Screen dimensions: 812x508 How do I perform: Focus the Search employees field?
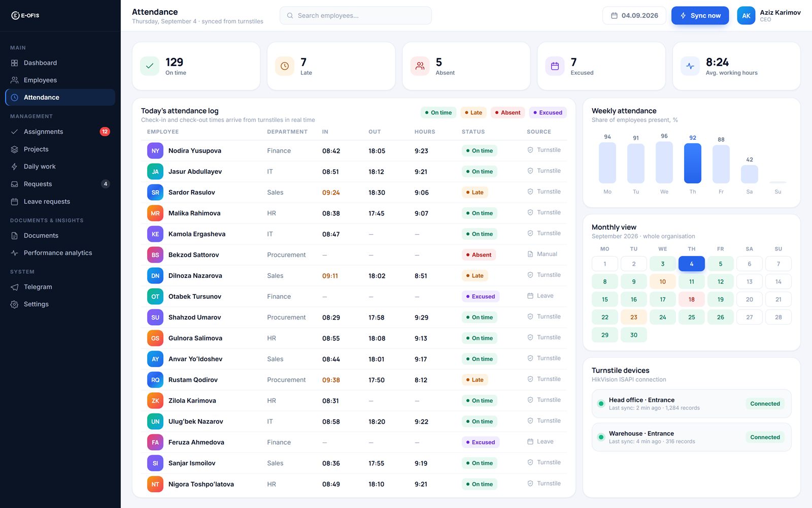pos(356,16)
